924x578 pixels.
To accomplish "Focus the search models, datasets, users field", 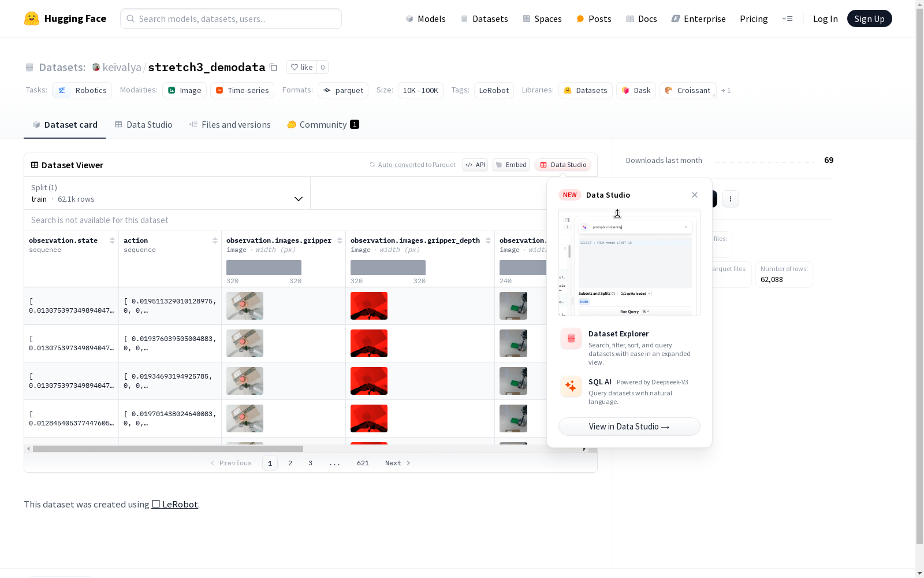I will click(x=231, y=18).
